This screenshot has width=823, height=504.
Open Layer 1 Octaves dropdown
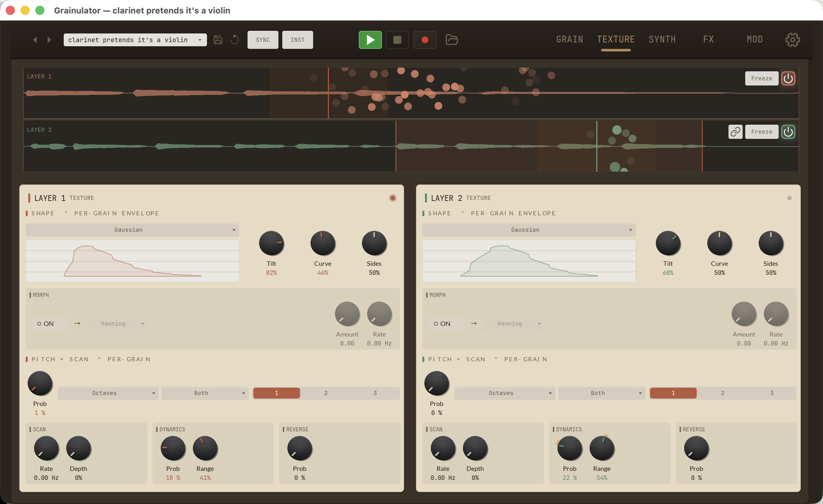coord(108,393)
